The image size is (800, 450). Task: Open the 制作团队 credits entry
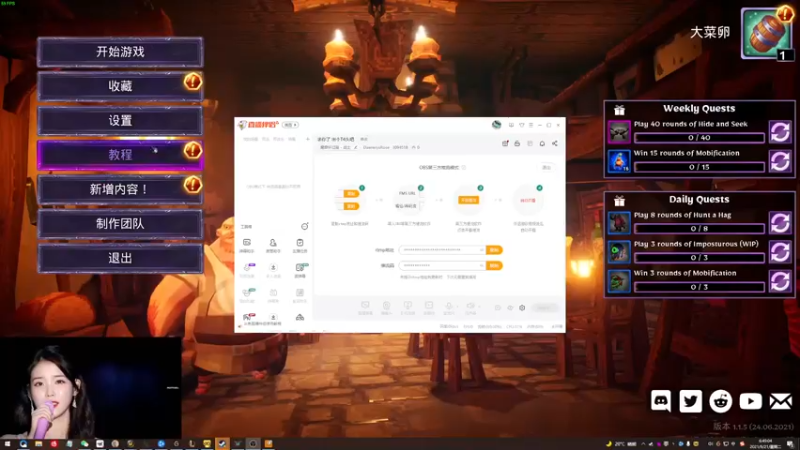point(120,223)
